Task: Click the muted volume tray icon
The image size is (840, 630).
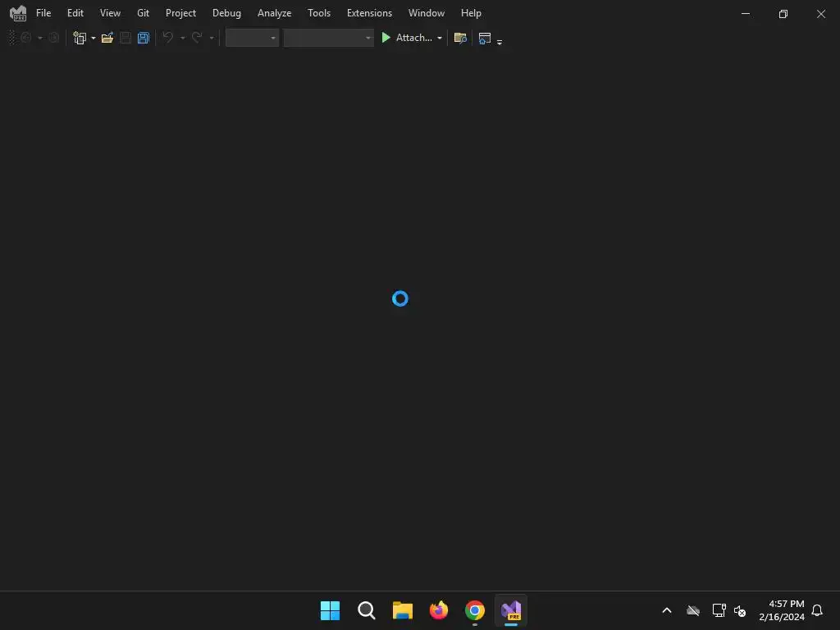Action: click(740, 610)
